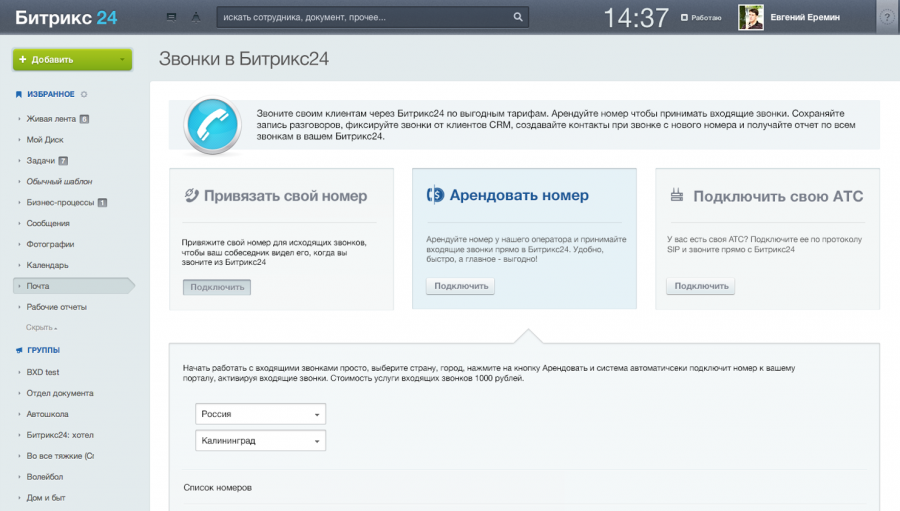Click the Звонки в Битрикс24 page title
This screenshot has width=900, height=511.
(x=243, y=59)
